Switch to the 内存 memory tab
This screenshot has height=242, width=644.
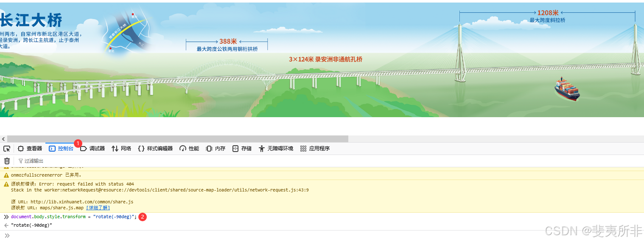(x=216, y=149)
